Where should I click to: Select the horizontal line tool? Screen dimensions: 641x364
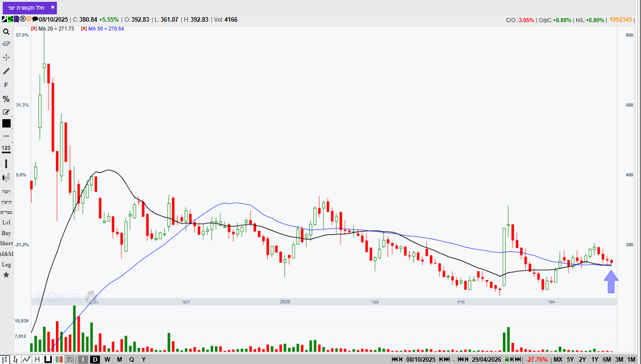[x=6, y=136]
